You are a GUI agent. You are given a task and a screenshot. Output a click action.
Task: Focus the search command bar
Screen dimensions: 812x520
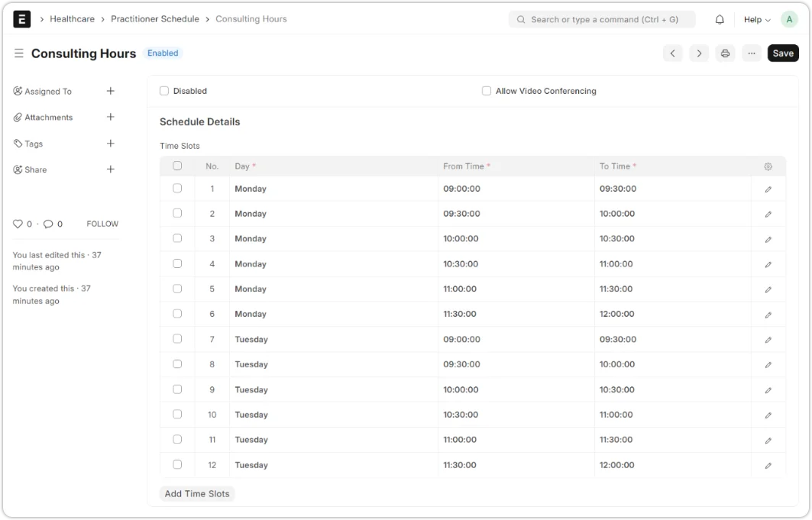click(x=602, y=20)
